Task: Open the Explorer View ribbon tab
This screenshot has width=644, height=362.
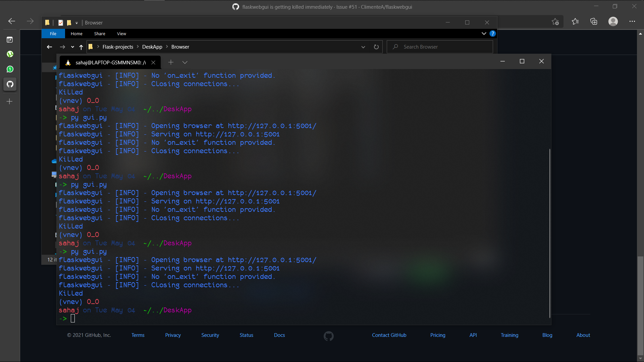Action: pyautogui.click(x=121, y=34)
